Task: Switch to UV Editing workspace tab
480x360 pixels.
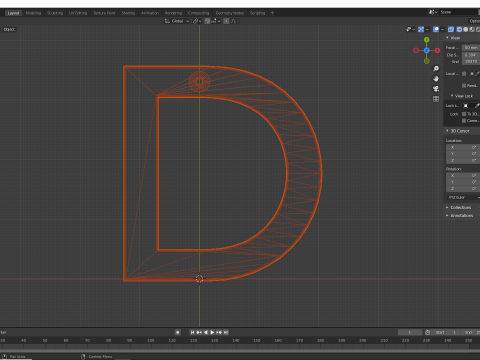Action: [78, 13]
